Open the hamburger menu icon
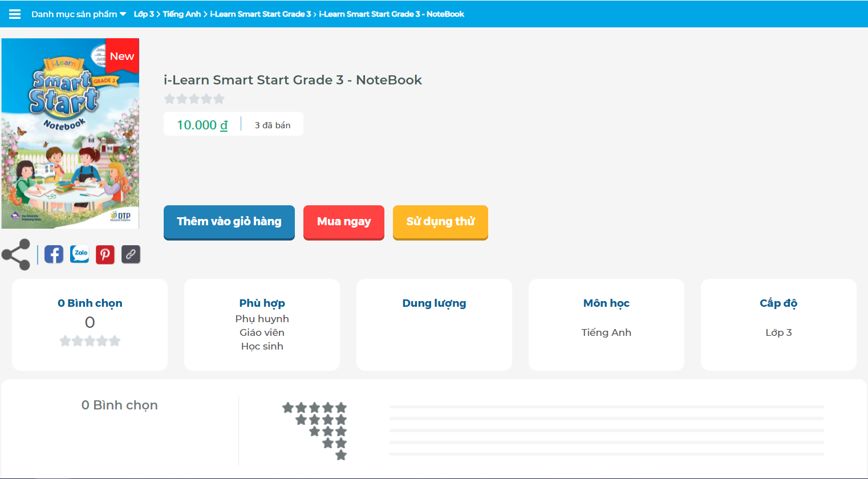The image size is (868, 479). [x=15, y=14]
